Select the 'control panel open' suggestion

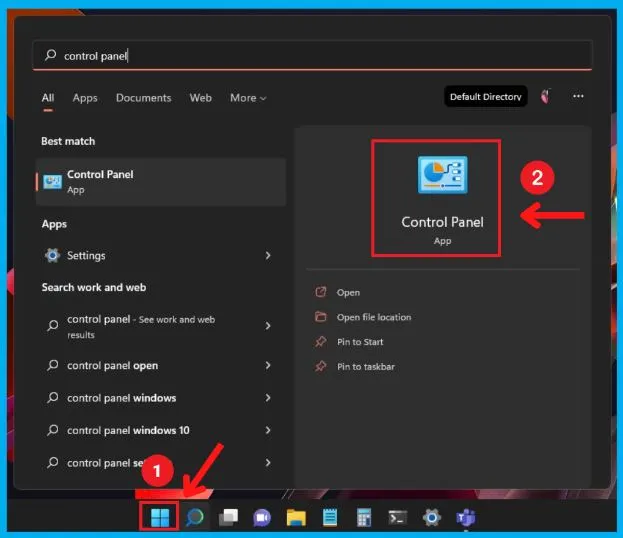(159, 365)
